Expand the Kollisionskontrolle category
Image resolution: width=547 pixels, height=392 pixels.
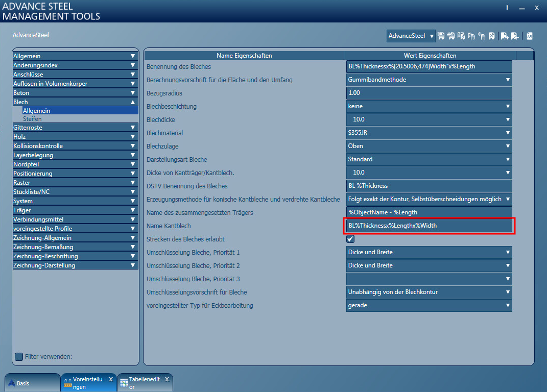click(76, 146)
